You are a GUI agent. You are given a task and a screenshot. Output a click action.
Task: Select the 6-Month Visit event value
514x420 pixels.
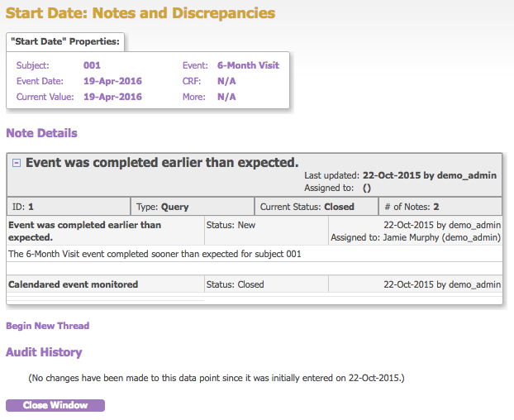point(248,65)
